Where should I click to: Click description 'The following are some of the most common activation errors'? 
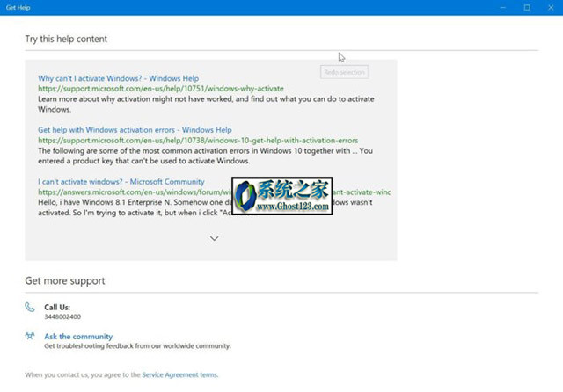click(x=205, y=156)
